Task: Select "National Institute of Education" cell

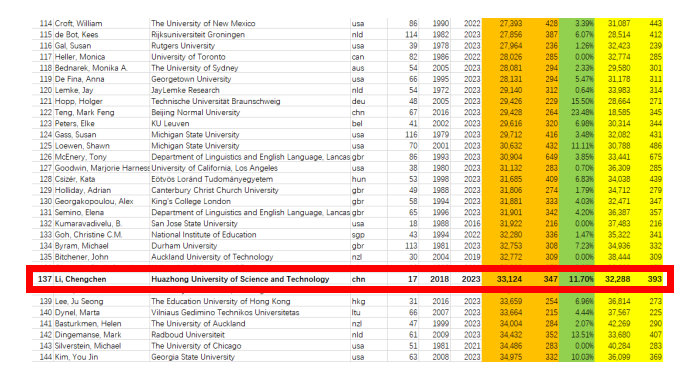Action: 204,235
